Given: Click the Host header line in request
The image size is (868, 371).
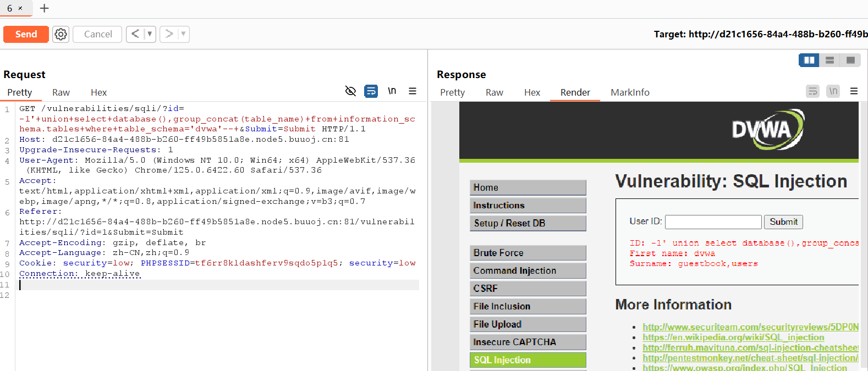Looking at the screenshot, I should [x=184, y=140].
